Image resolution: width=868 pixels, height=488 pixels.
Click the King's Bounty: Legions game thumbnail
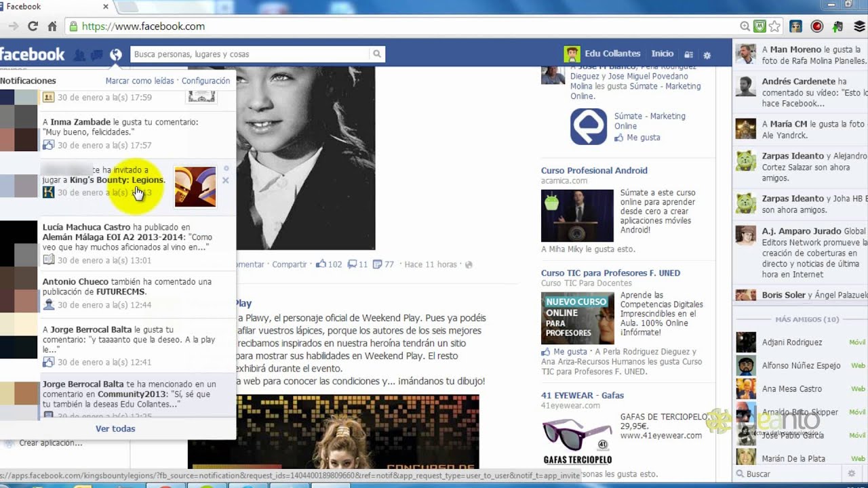(195, 186)
